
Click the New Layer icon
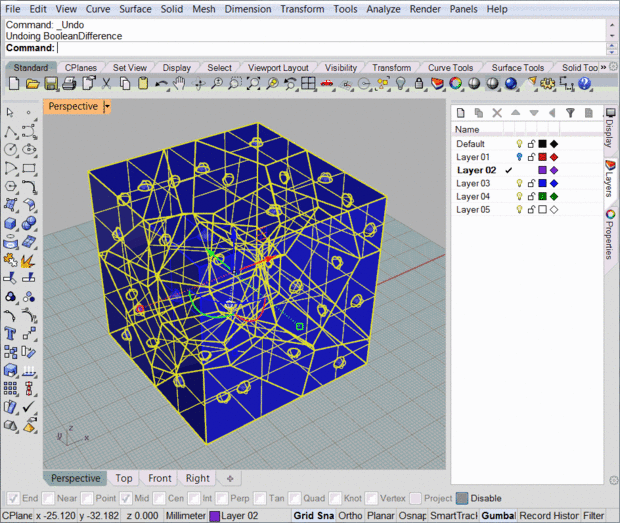click(462, 113)
